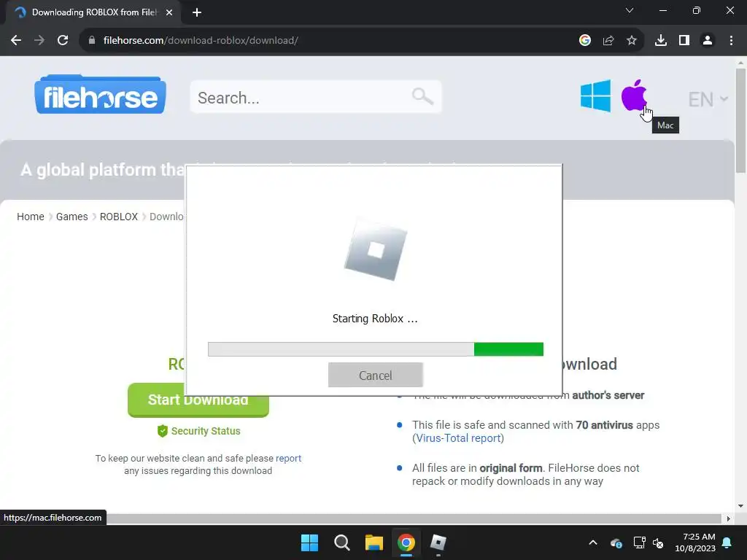
Task: Click the Start Download button
Action: click(x=198, y=400)
